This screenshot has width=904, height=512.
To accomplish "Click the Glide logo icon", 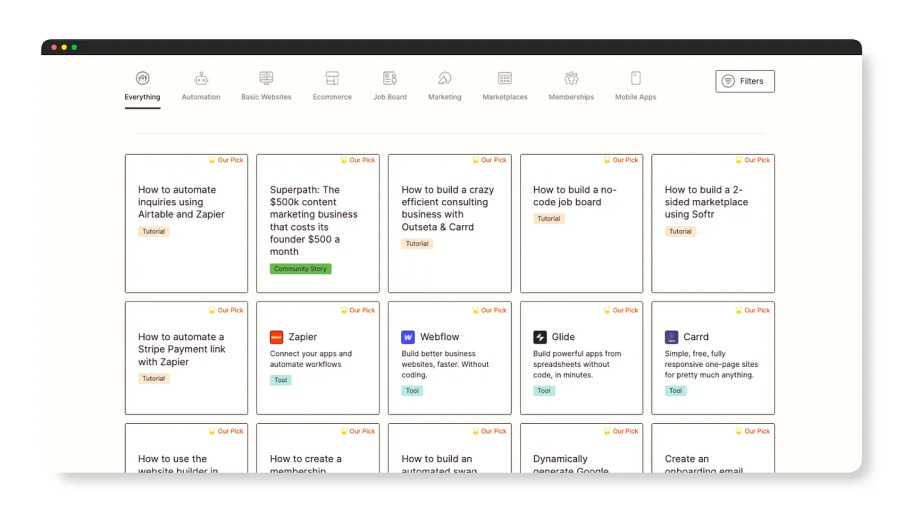I will 540,337.
